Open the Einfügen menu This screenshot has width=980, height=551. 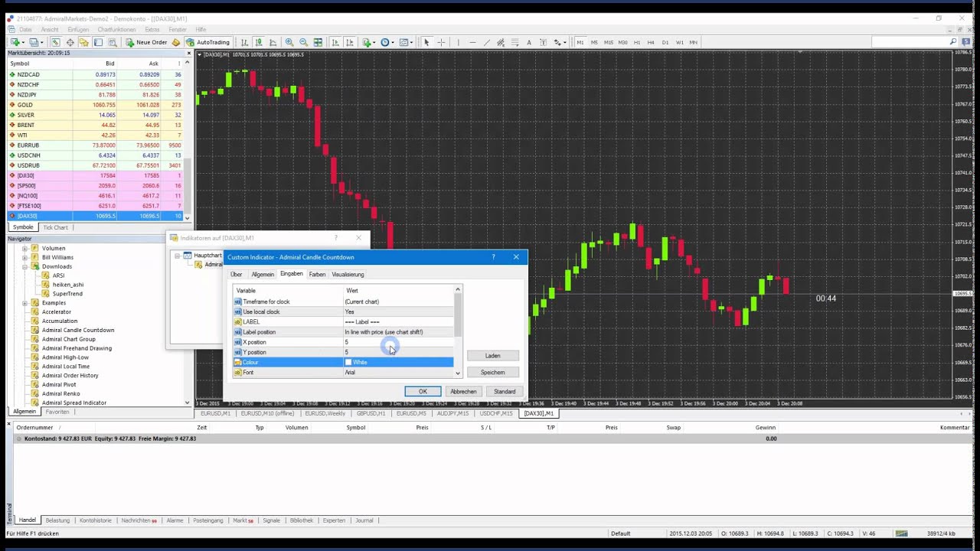tap(78, 30)
